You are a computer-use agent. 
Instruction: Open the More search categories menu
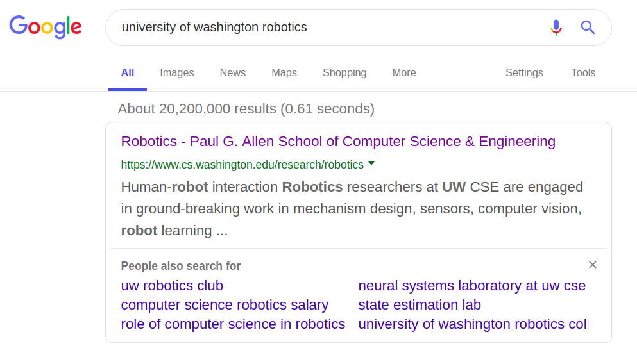click(404, 72)
